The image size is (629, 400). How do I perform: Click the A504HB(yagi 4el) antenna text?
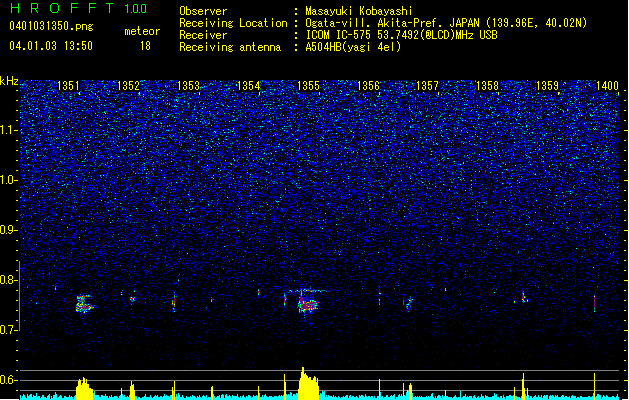(x=353, y=47)
